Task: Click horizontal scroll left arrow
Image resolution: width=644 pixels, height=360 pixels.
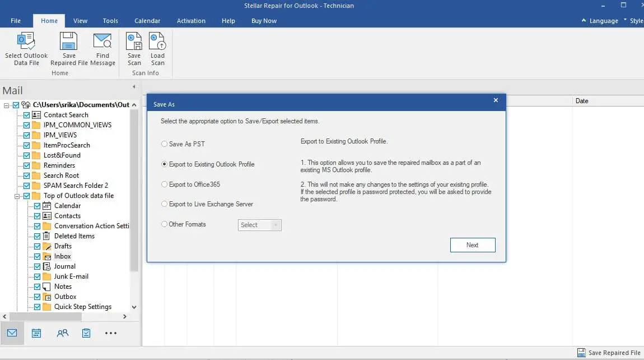Action: click(4, 316)
